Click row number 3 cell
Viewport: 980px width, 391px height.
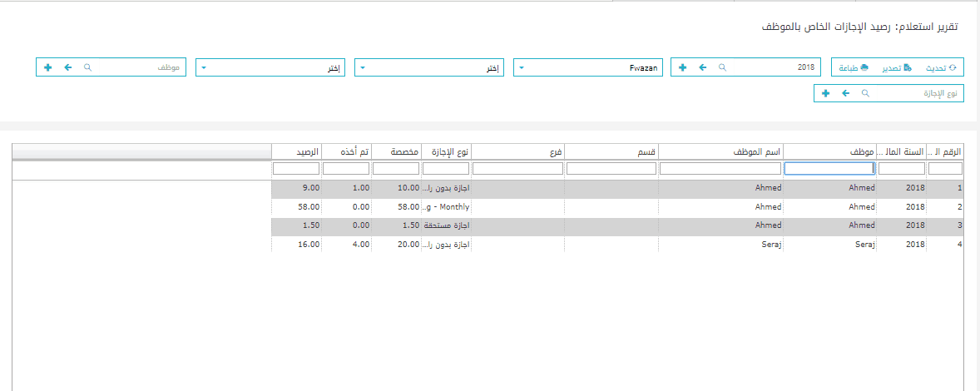point(945,225)
